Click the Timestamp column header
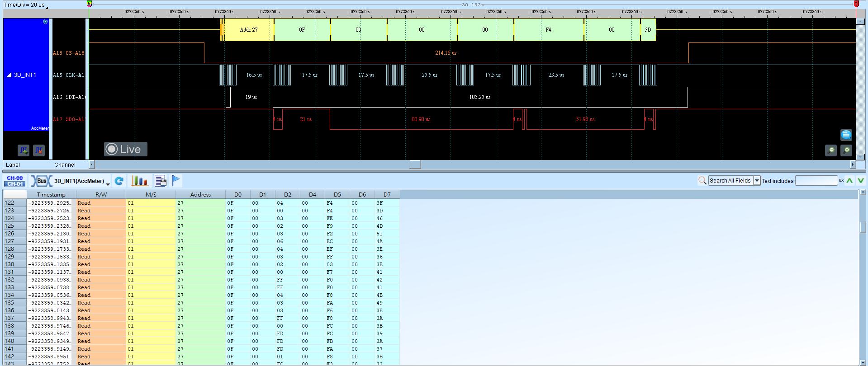The height and width of the screenshot is (366, 868). (x=51, y=195)
